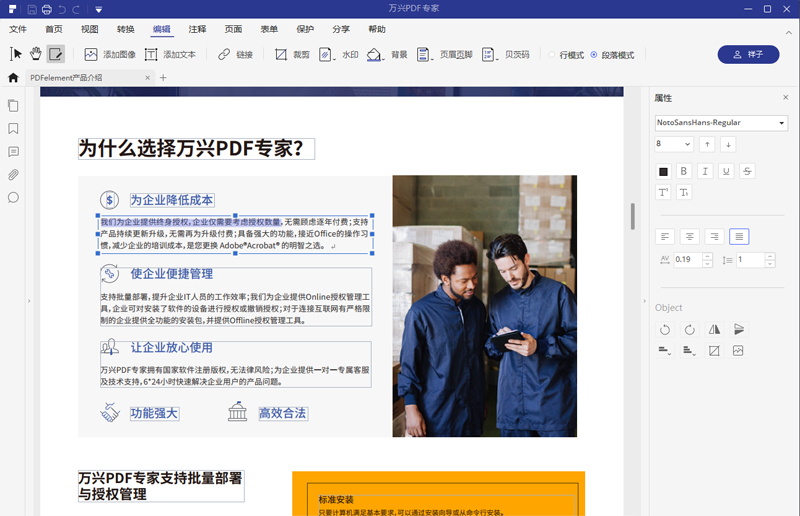Open the quick access customize dropdown

pos(98,9)
